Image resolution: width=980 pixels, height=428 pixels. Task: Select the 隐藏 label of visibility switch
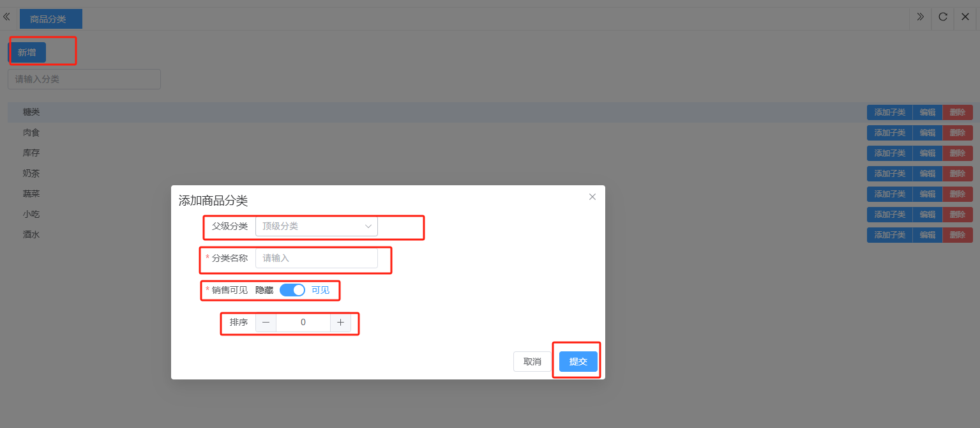pyautogui.click(x=264, y=290)
